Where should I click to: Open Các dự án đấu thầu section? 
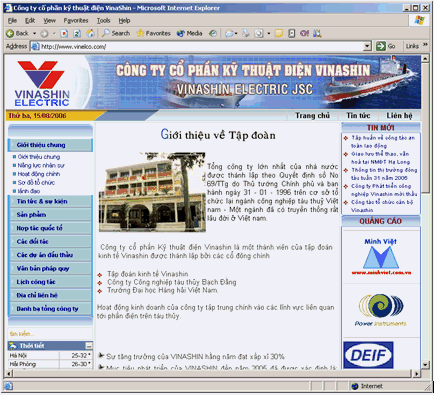click(x=50, y=255)
